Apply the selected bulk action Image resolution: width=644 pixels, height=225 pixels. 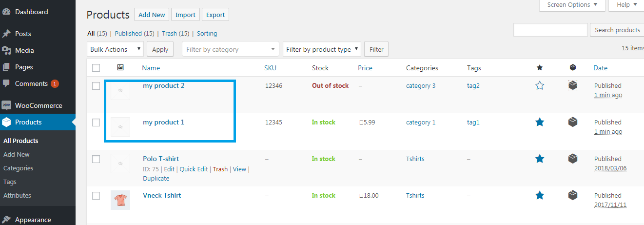point(160,49)
